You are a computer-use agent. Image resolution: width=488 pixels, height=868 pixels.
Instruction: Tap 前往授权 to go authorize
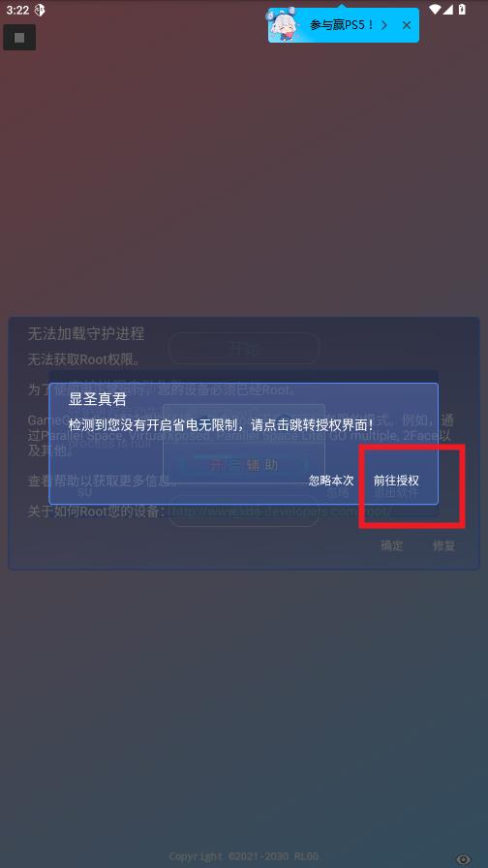coord(396,480)
